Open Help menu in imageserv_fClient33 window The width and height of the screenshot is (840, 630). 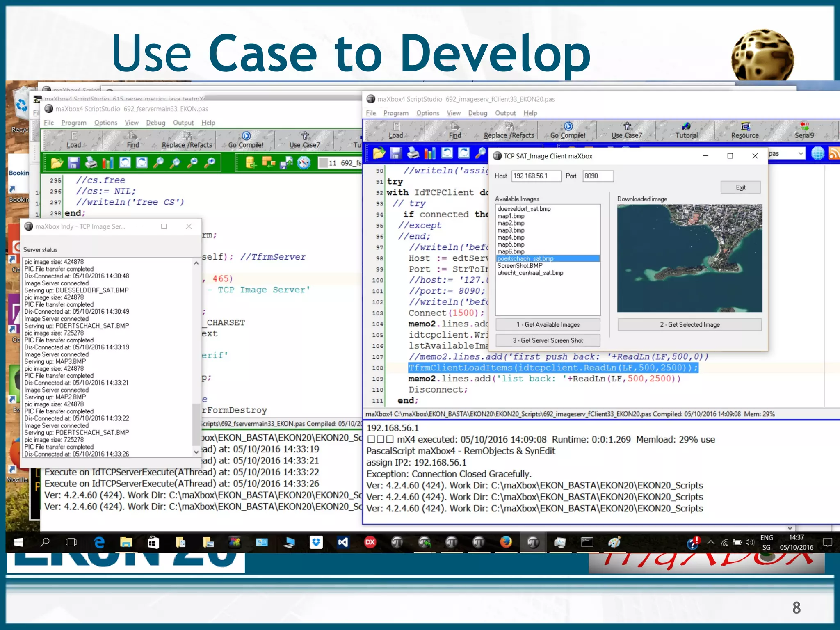[530, 113]
